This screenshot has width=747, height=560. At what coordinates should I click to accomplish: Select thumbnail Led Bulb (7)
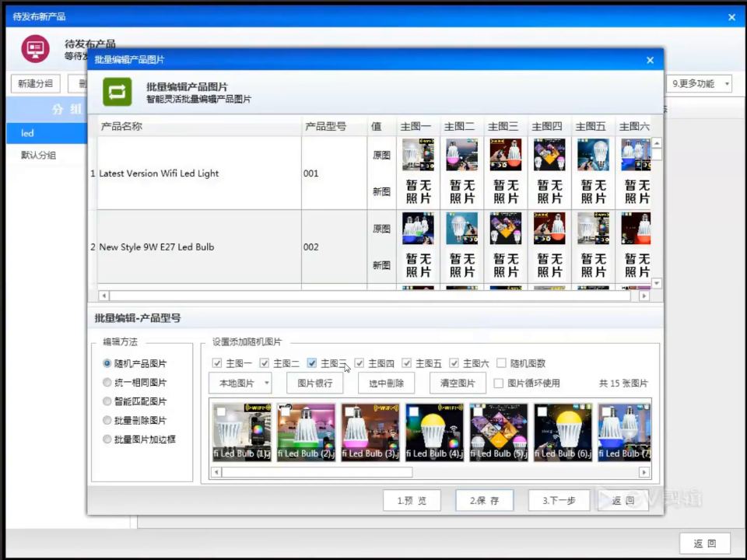coord(624,432)
